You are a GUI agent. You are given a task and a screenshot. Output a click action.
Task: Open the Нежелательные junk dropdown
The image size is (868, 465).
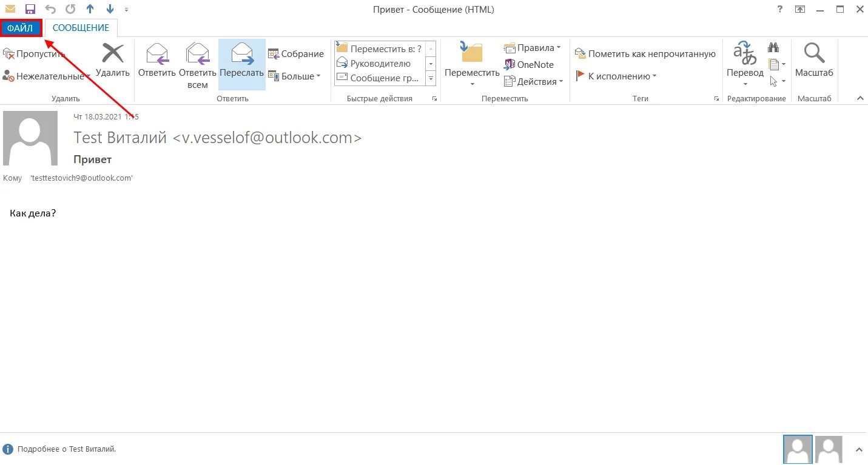point(46,76)
